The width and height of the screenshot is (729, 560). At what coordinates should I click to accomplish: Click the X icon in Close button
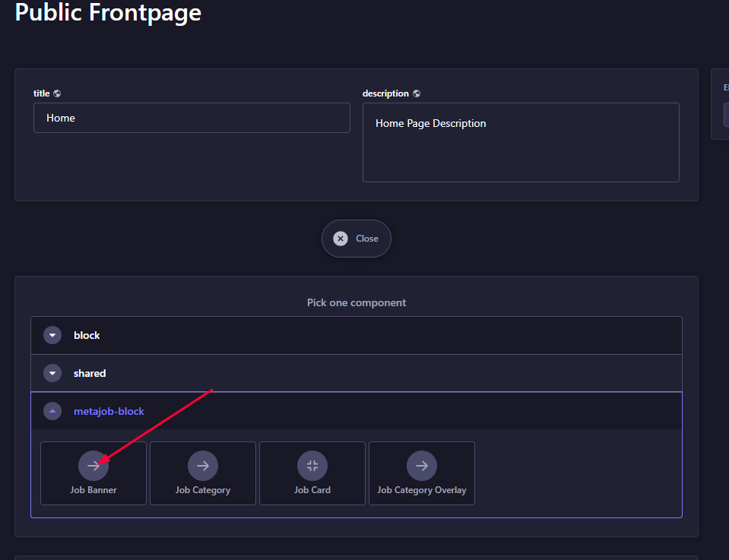[341, 239]
